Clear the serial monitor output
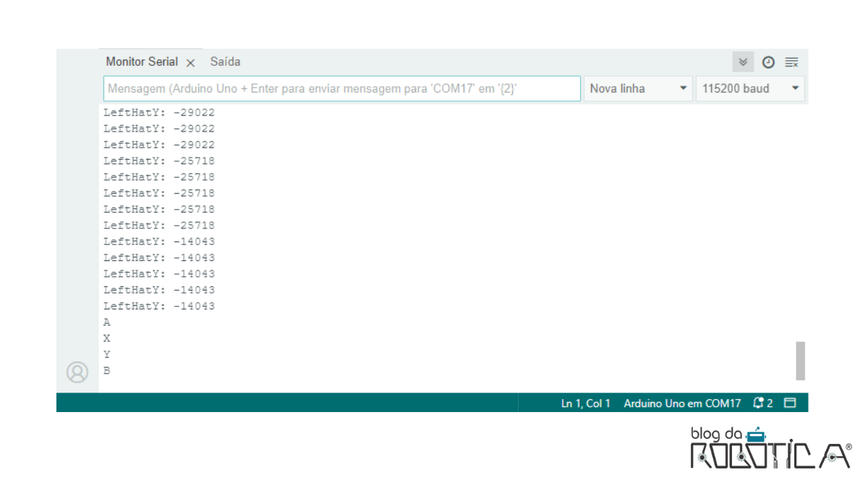The height and width of the screenshot is (488, 868). pos(791,61)
